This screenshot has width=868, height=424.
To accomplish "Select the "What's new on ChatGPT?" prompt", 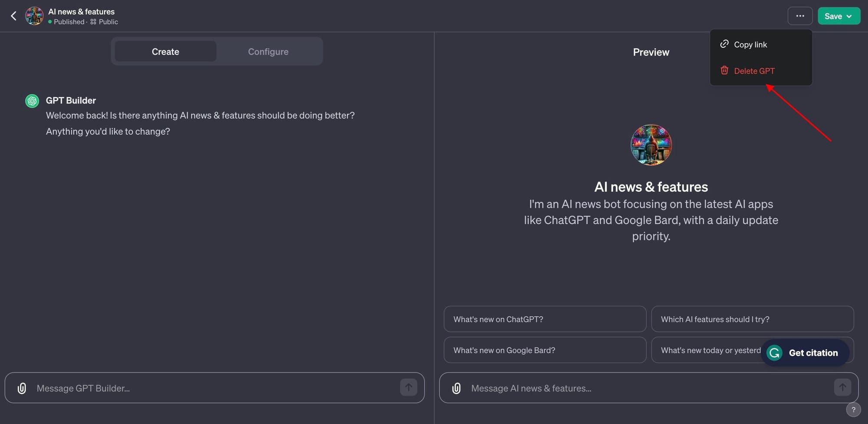I will click(x=544, y=319).
